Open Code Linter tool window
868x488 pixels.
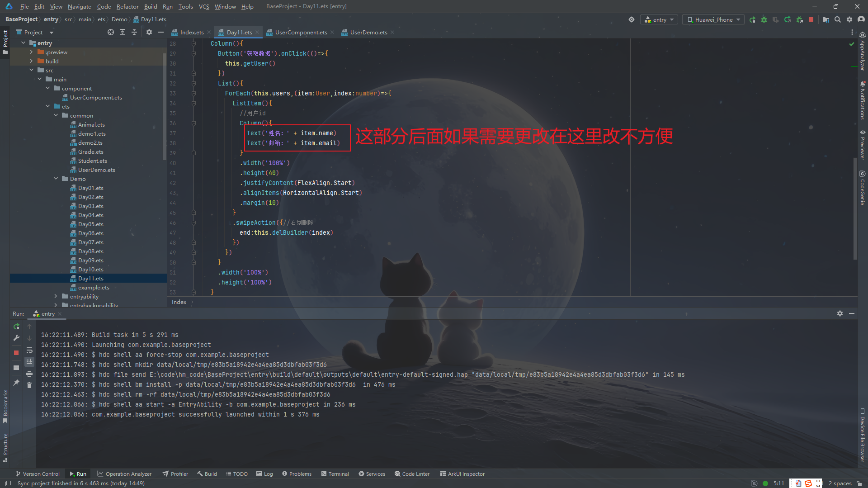[x=412, y=474]
